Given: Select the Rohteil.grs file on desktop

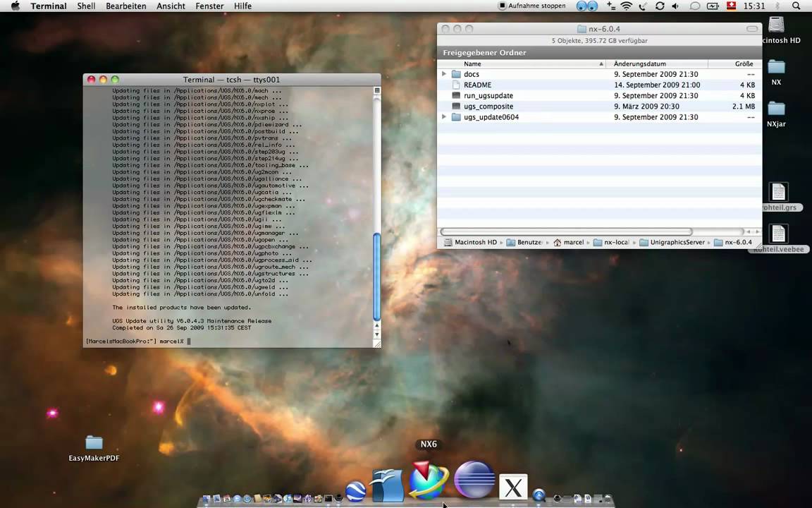Looking at the screenshot, I should tap(778, 193).
